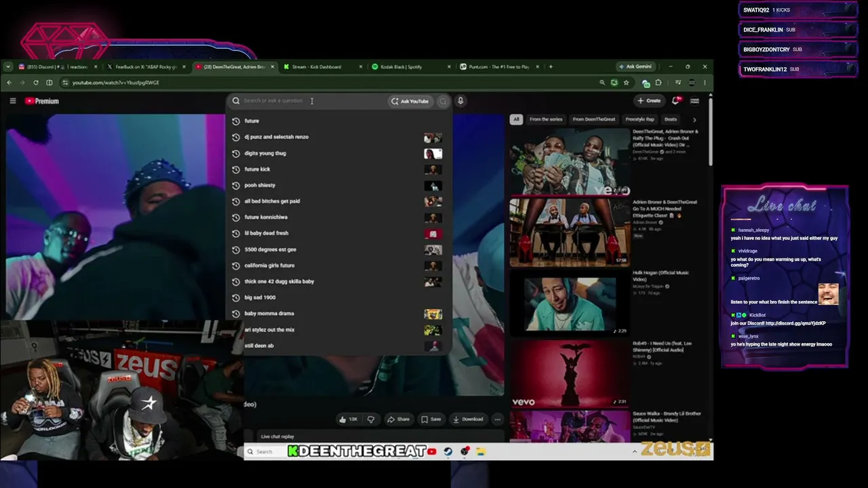Open 'Hulk Hogan' recommended video thumbnail
The width and height of the screenshot is (868, 488).
coord(570,303)
